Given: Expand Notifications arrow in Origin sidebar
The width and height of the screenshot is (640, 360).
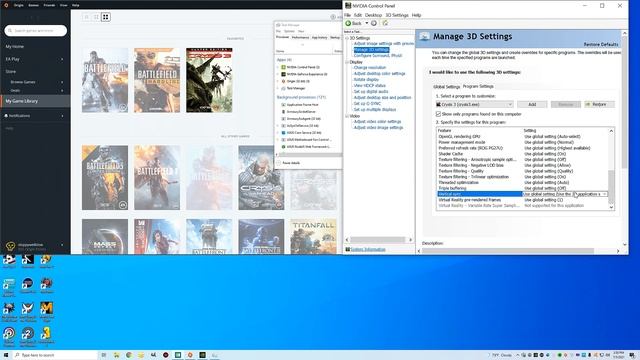Looking at the screenshot, I should pyautogui.click(x=62, y=116).
